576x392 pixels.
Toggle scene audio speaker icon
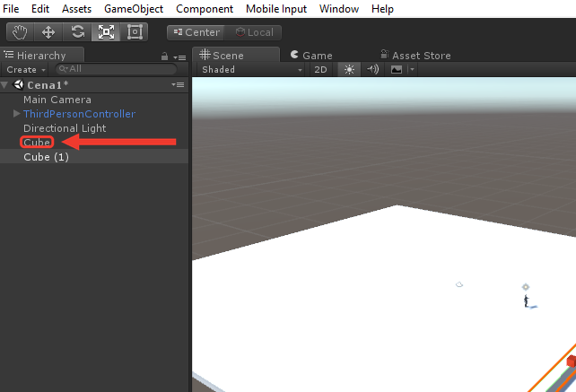click(372, 69)
